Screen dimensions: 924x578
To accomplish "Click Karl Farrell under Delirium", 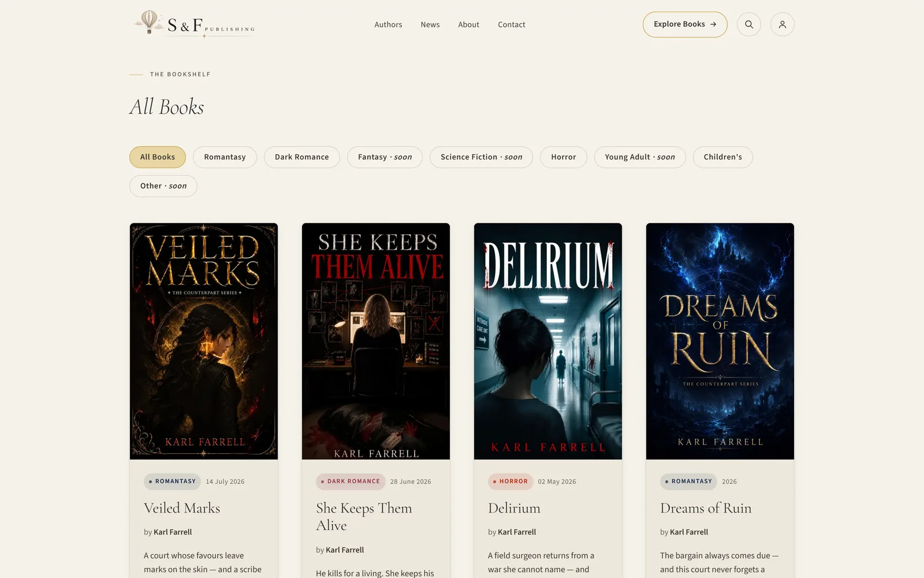I will [x=517, y=532].
